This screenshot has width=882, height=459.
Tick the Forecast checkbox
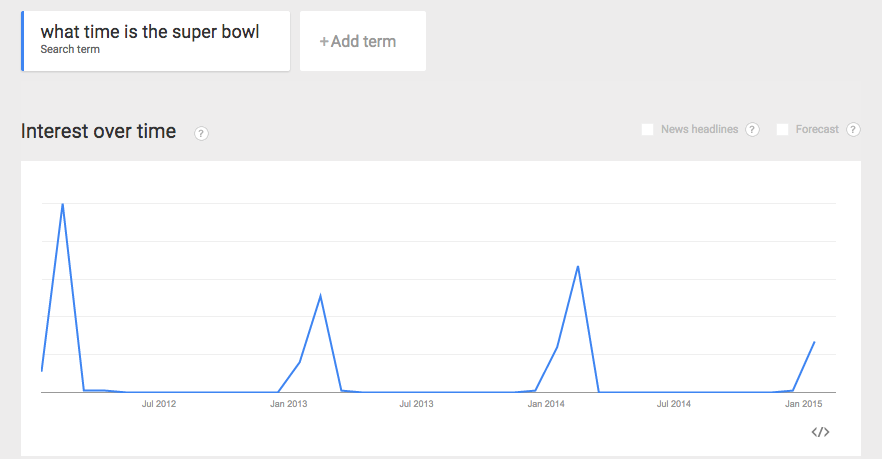782,130
